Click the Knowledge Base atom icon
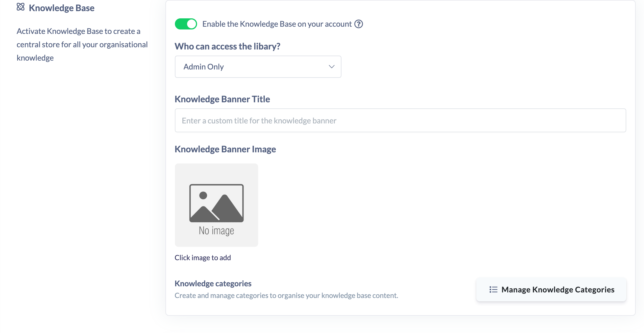 (21, 7)
